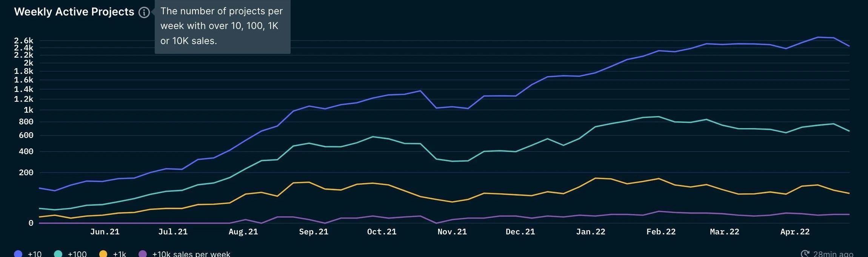Click the Weekly Active Projects chart title
This screenshot has height=257, width=868.
74,12
